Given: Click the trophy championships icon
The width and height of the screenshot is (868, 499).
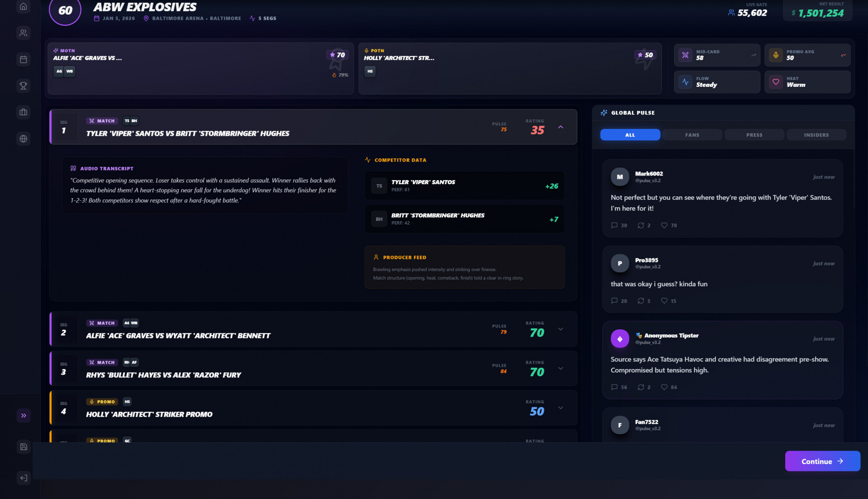Looking at the screenshot, I should [x=24, y=86].
